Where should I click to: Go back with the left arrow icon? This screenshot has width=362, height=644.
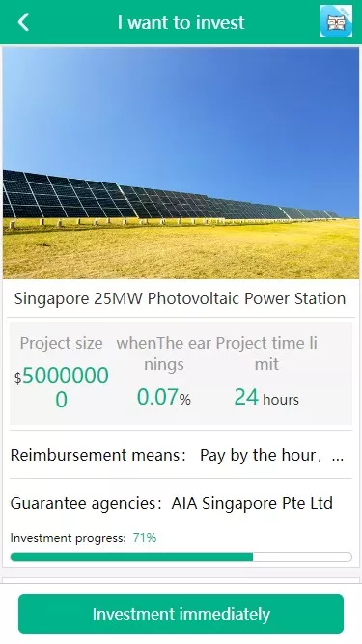(x=23, y=22)
